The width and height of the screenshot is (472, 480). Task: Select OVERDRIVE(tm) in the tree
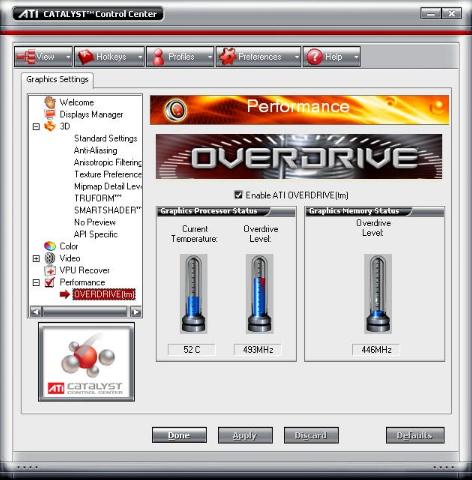pos(104,294)
